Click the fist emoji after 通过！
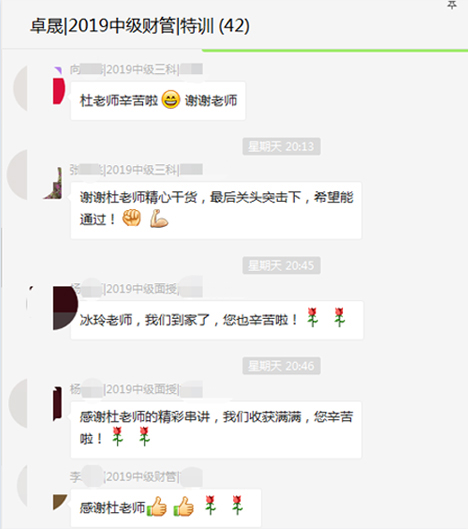 (x=132, y=219)
